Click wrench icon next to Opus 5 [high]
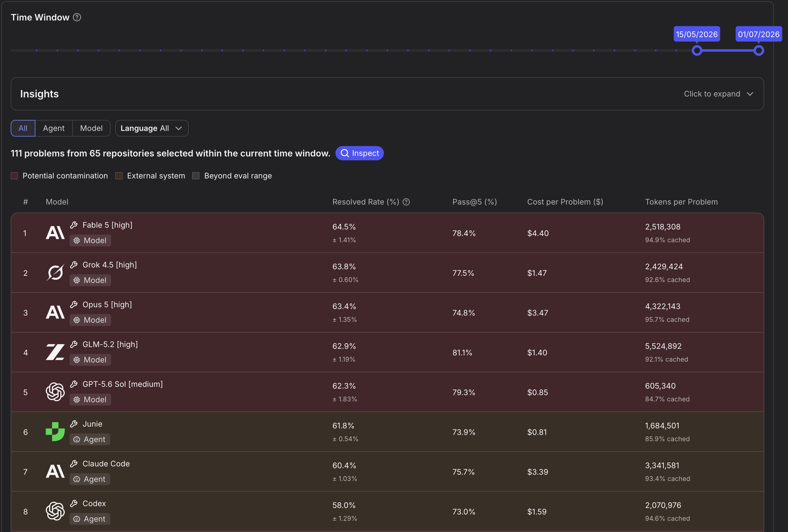The height and width of the screenshot is (532, 788). pos(74,305)
